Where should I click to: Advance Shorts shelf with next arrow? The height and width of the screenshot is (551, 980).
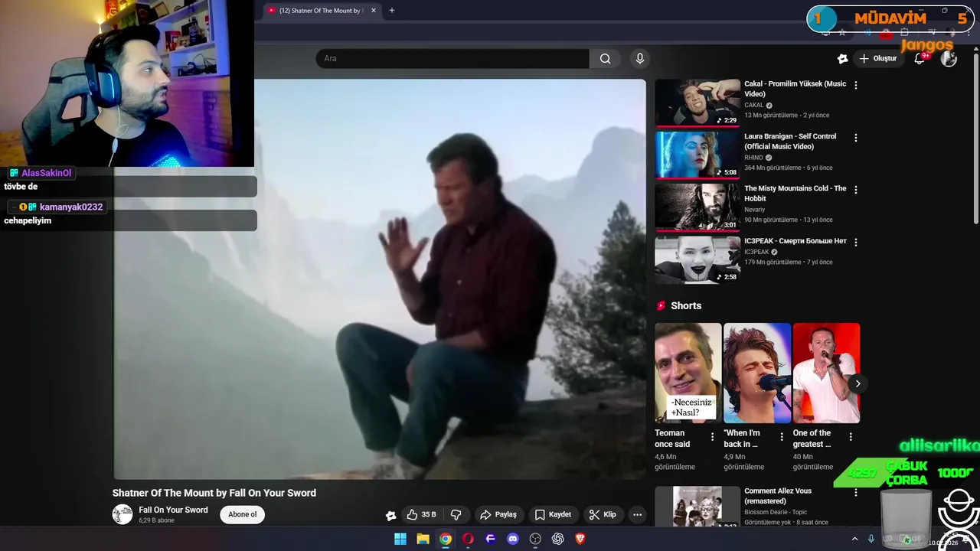[x=857, y=383]
